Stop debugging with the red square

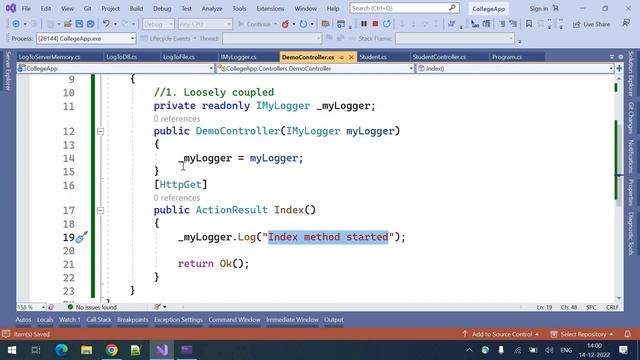pyautogui.click(x=375, y=24)
